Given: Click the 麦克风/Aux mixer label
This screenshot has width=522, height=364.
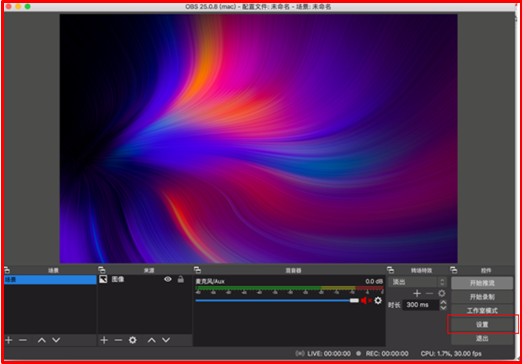Looking at the screenshot, I should pyautogui.click(x=210, y=282).
